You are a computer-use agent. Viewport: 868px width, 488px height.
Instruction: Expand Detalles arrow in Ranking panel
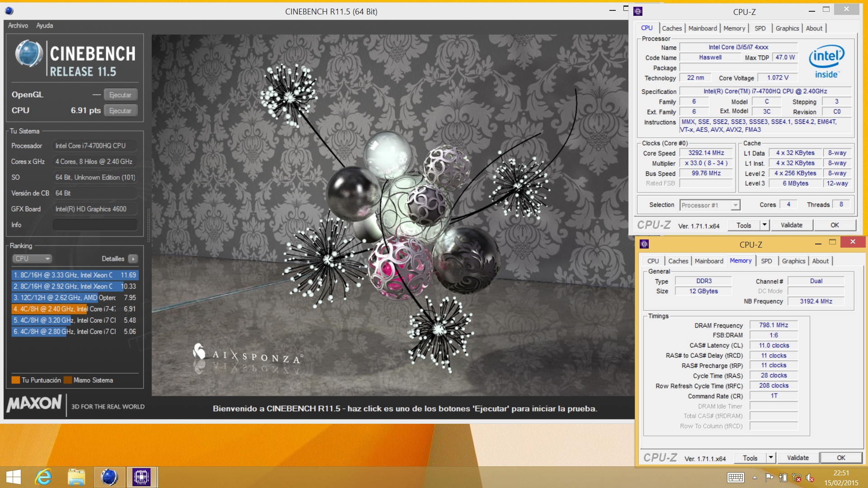(x=133, y=258)
